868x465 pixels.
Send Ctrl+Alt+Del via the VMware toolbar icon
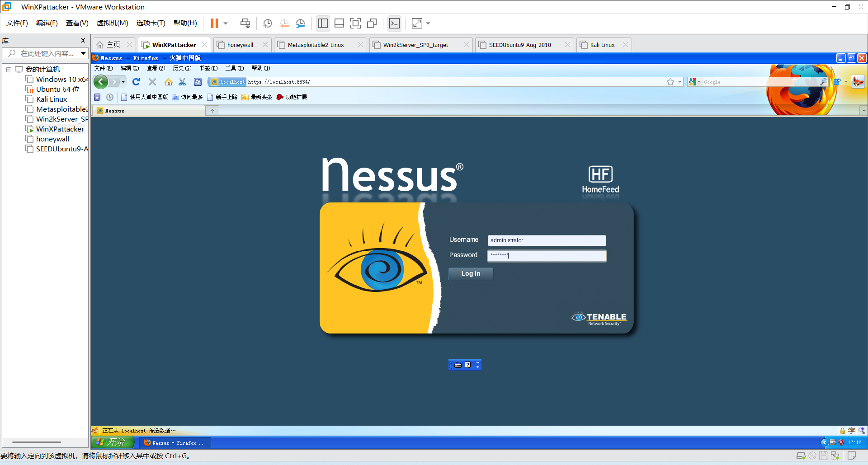pos(245,23)
